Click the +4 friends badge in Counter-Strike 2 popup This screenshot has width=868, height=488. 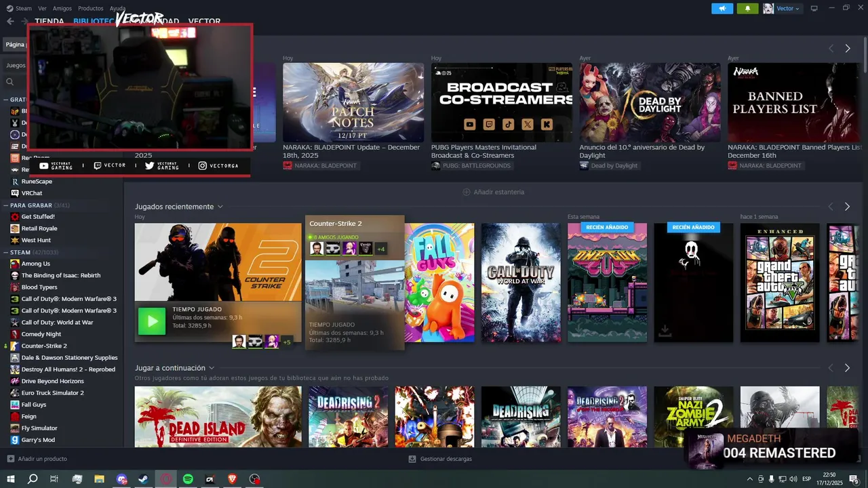pos(381,249)
